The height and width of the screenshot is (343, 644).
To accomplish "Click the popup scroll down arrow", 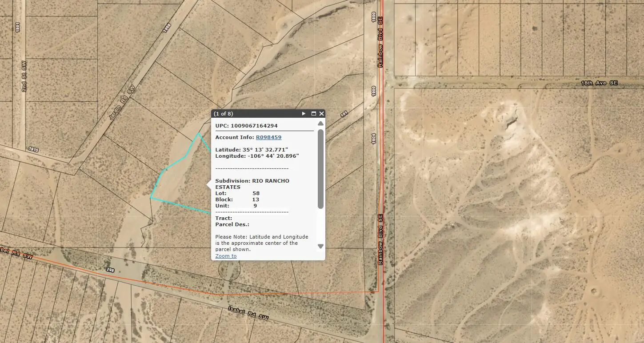I will pyautogui.click(x=320, y=246).
